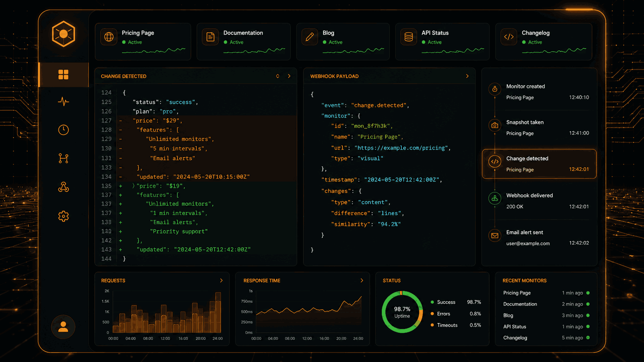Viewport: 644px width, 362px height.
Task: Click the "5 min intervals" removed line
Action: 208,148
